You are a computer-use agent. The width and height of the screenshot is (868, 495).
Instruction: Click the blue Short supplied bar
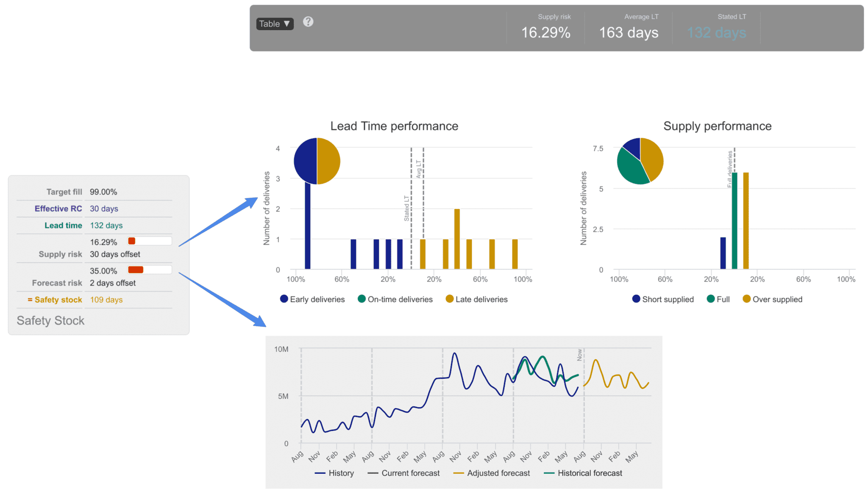tap(723, 253)
